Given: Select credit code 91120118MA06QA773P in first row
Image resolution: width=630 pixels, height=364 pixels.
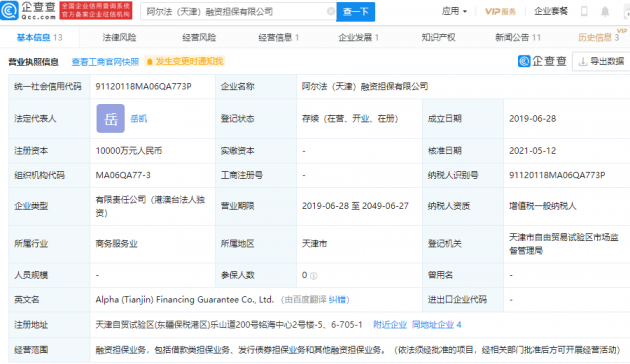Looking at the screenshot, I should click(x=143, y=86).
